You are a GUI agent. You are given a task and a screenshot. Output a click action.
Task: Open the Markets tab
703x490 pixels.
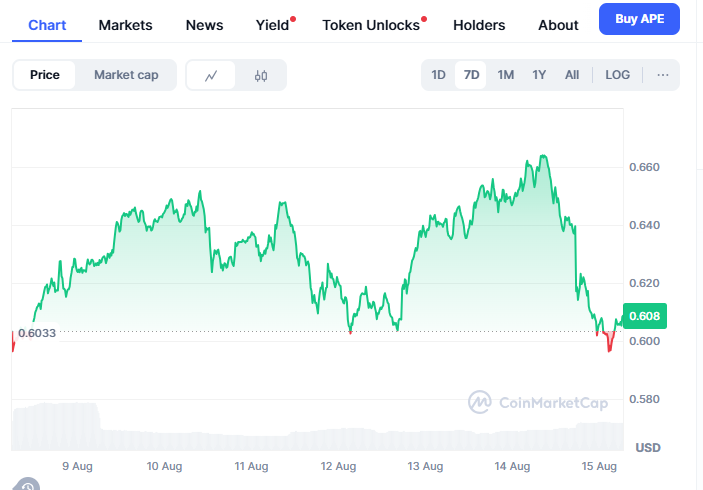[126, 25]
